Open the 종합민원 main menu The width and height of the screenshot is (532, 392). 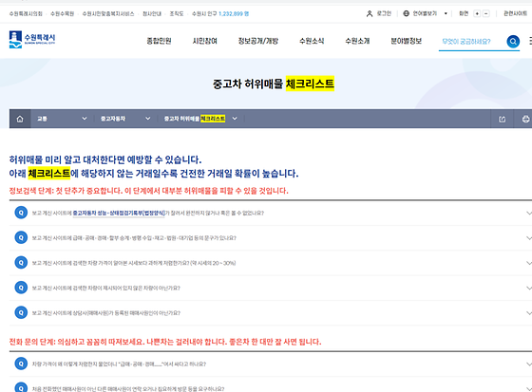pyautogui.click(x=159, y=41)
